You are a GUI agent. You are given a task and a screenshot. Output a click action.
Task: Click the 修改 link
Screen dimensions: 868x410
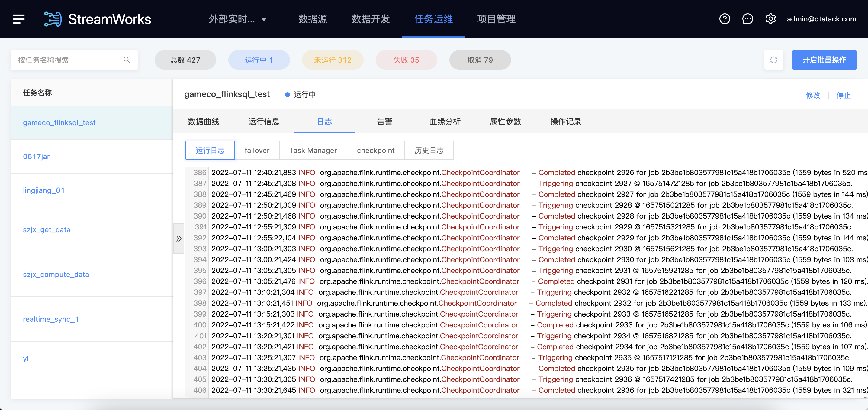click(x=813, y=95)
